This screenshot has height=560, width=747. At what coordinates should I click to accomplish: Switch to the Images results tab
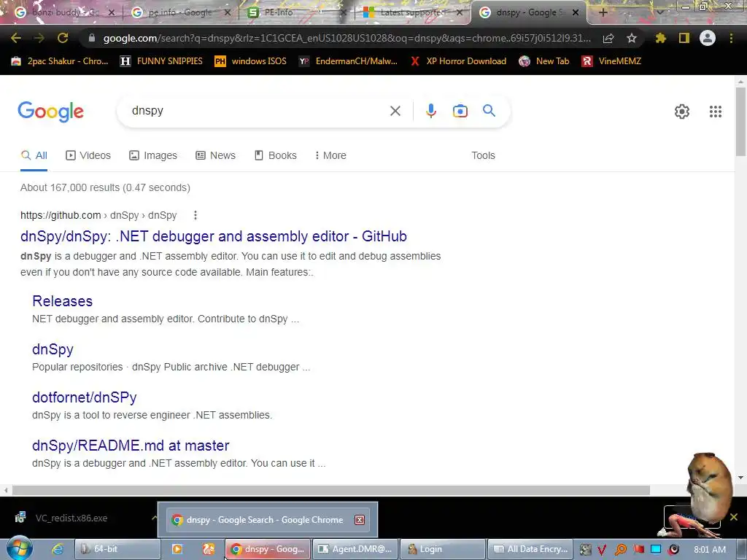[153, 155]
